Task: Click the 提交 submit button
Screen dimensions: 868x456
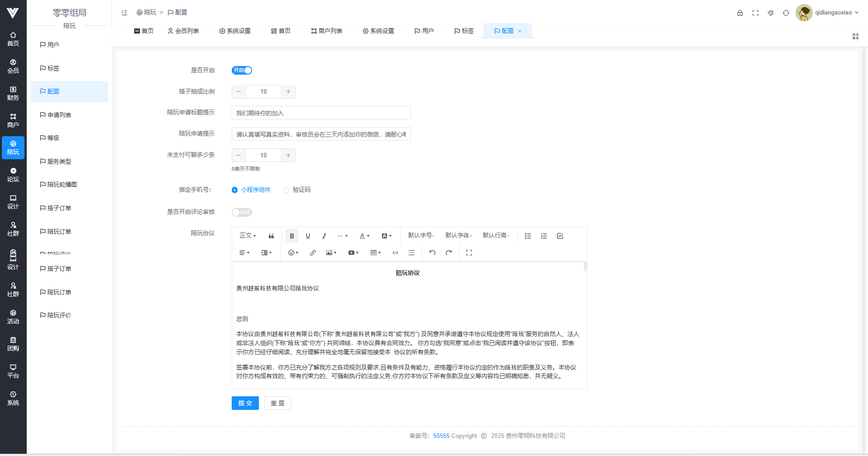Action: pos(245,403)
